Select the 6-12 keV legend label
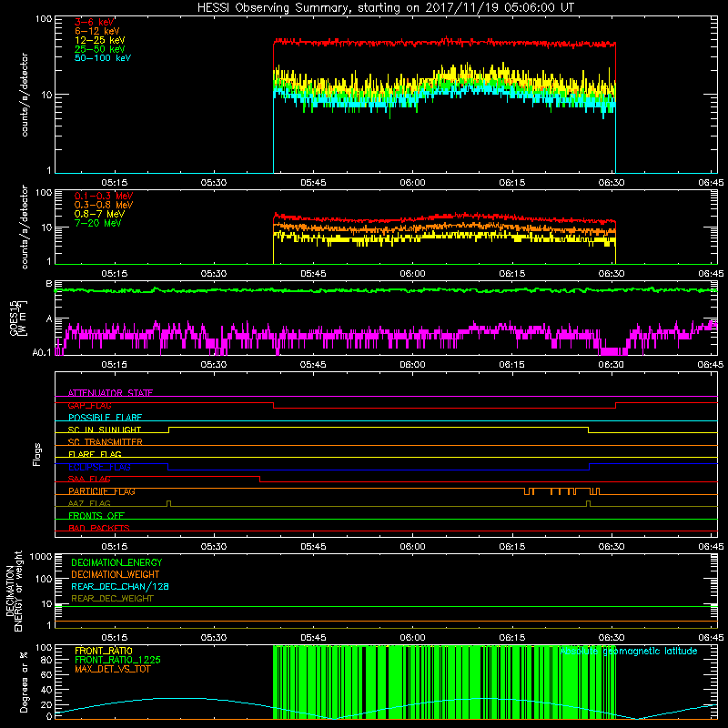728x728 pixels. click(x=97, y=31)
